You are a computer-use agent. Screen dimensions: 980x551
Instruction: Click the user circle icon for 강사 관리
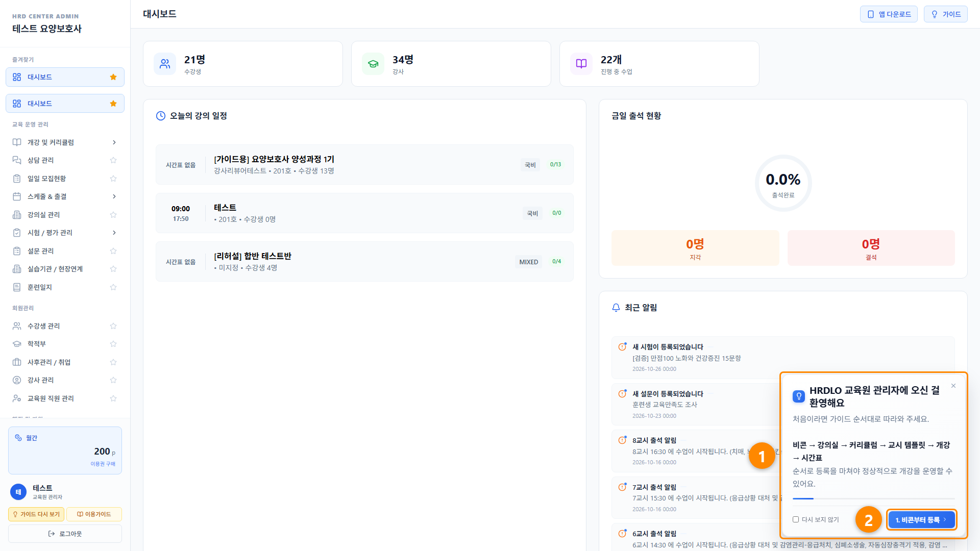(x=17, y=380)
